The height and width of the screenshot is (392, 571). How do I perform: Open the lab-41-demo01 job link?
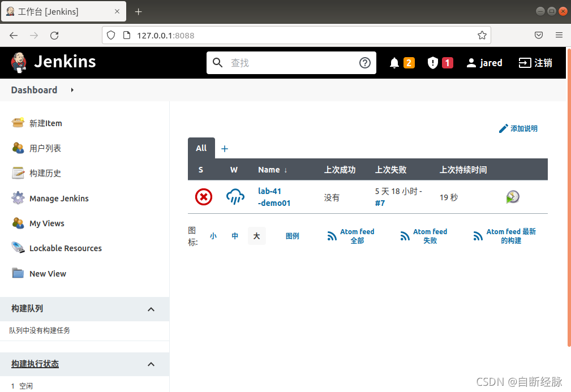274,197
